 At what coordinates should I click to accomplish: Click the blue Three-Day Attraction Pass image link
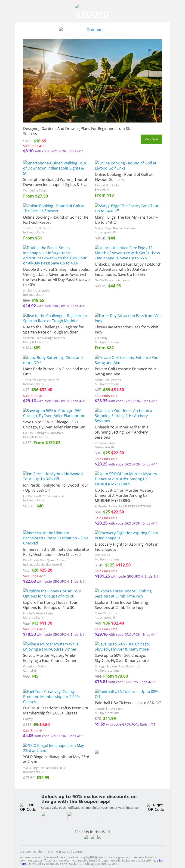coord(128,318)
